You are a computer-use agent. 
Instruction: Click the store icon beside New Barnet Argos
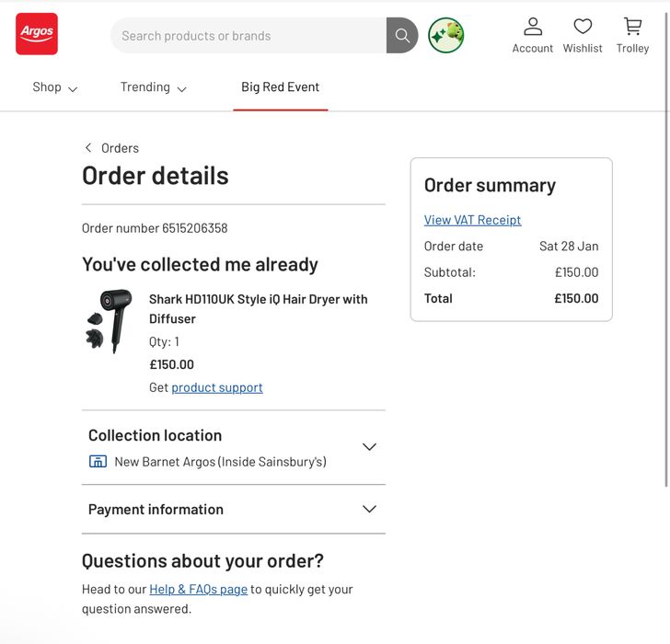[x=98, y=461]
